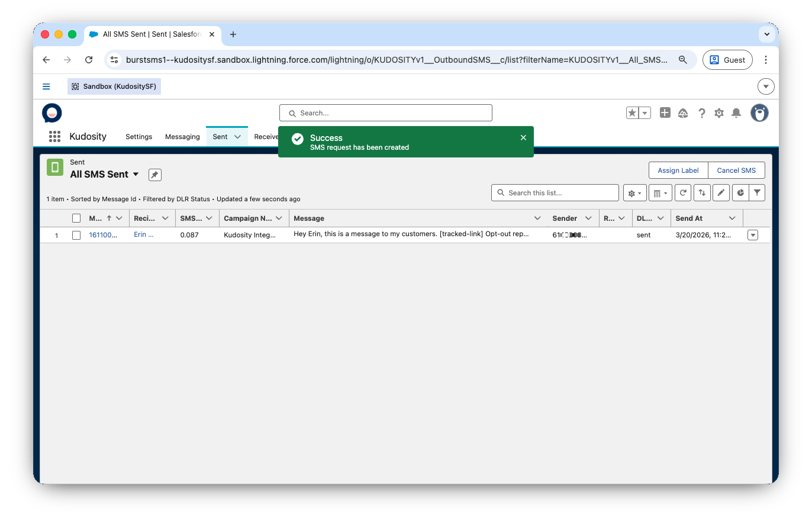The image size is (812, 528).
Task: Tick the select-all rows checkbox in header
Action: [76, 218]
